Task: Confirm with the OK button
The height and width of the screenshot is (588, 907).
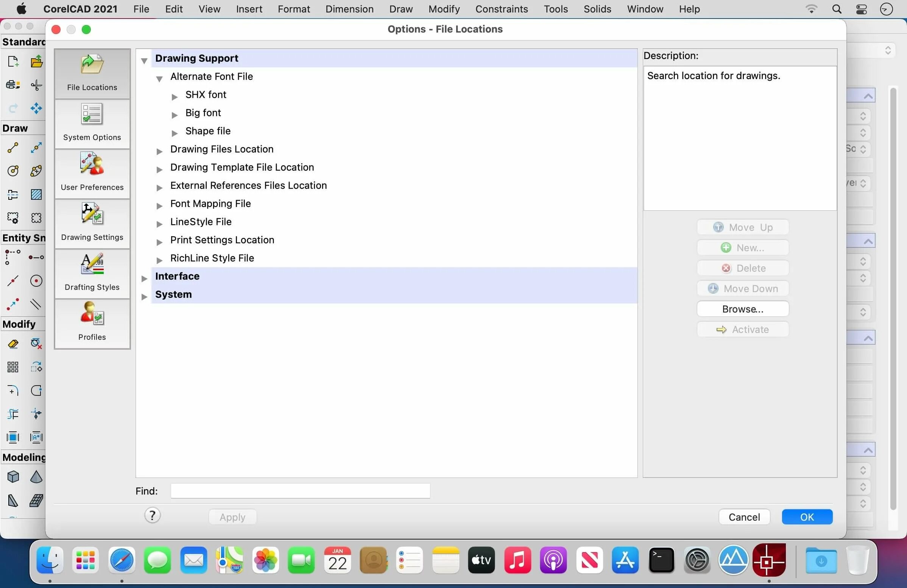Action: 807,517
